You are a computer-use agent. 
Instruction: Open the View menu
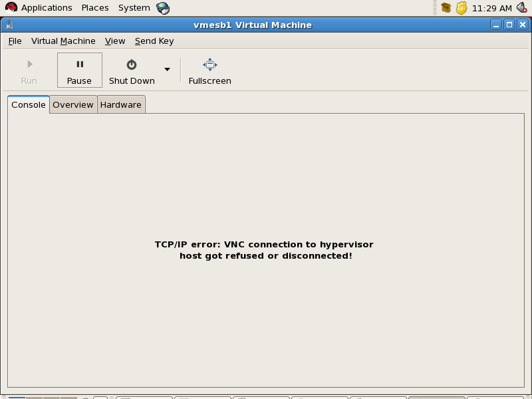[x=115, y=41]
